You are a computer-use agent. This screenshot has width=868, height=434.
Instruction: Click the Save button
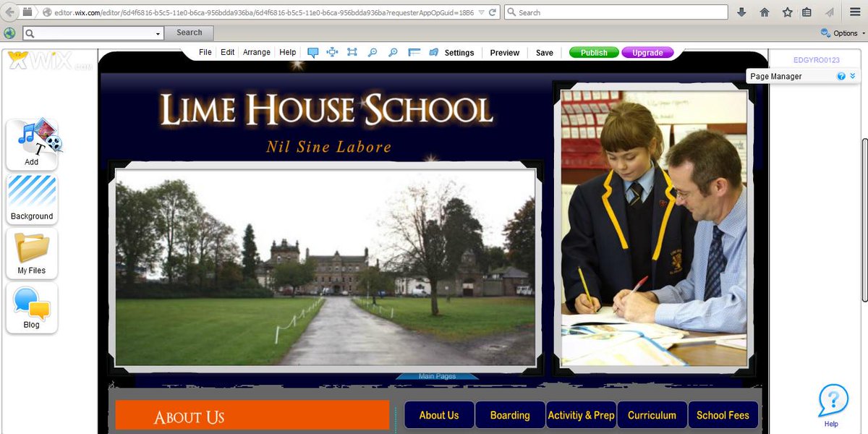(x=545, y=53)
